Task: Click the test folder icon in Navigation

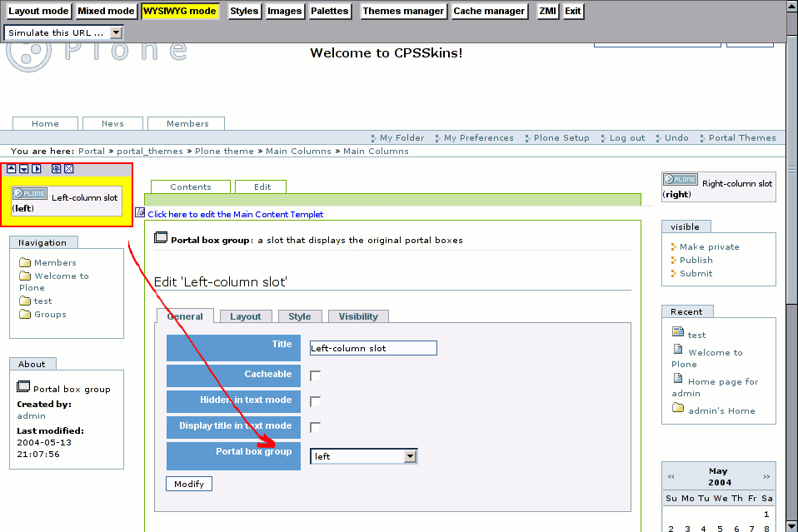Action: click(x=25, y=301)
